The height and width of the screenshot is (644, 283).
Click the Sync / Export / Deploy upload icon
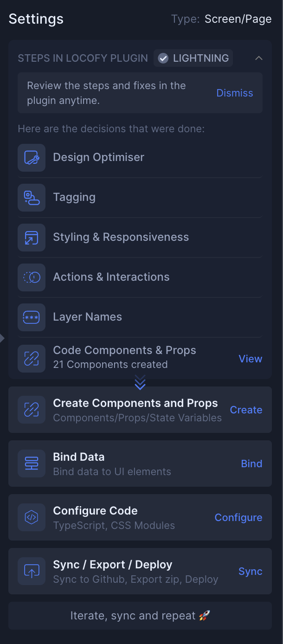[x=32, y=571]
